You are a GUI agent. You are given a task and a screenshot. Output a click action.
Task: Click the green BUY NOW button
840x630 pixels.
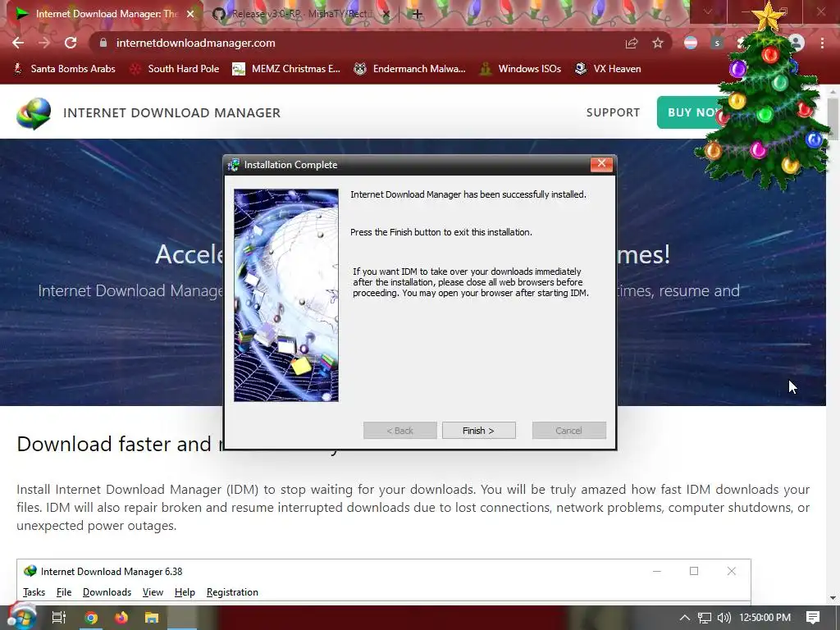(x=691, y=112)
